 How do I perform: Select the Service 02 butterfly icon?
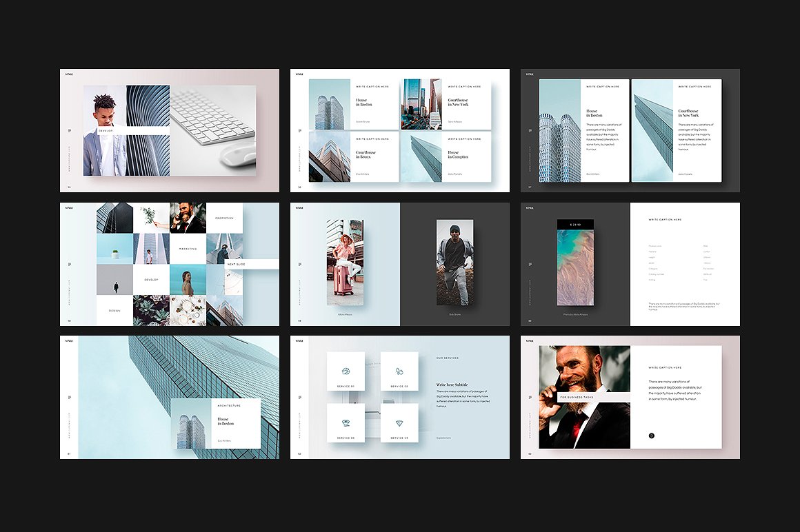399,372
